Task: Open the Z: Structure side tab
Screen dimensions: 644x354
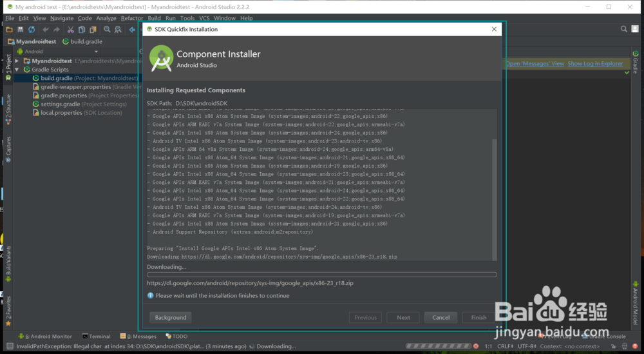Action: (8, 109)
